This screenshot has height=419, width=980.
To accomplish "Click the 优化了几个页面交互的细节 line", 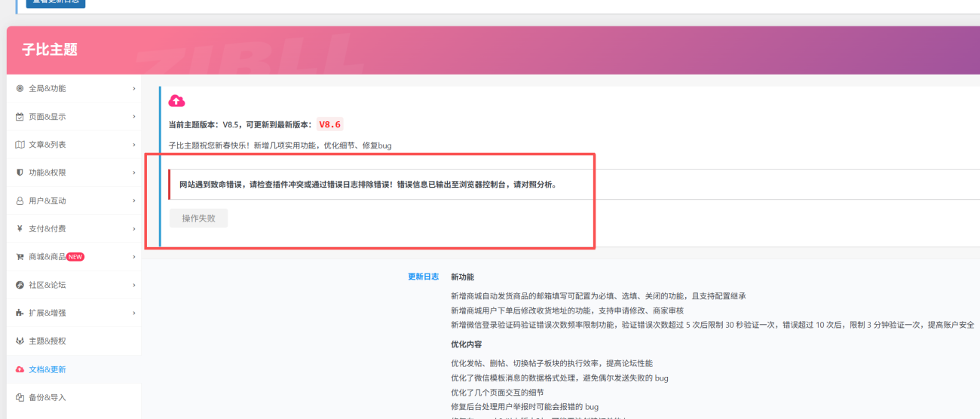I will (498, 393).
